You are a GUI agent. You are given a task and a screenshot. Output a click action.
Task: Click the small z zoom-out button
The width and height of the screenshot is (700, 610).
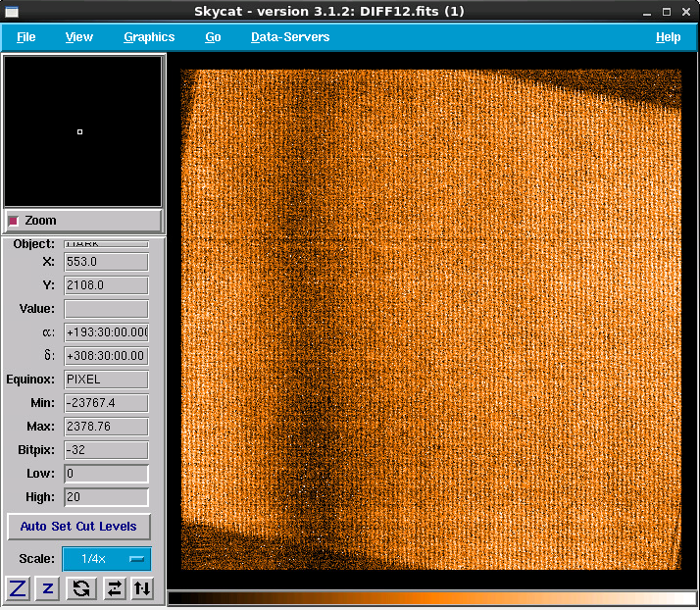point(48,588)
